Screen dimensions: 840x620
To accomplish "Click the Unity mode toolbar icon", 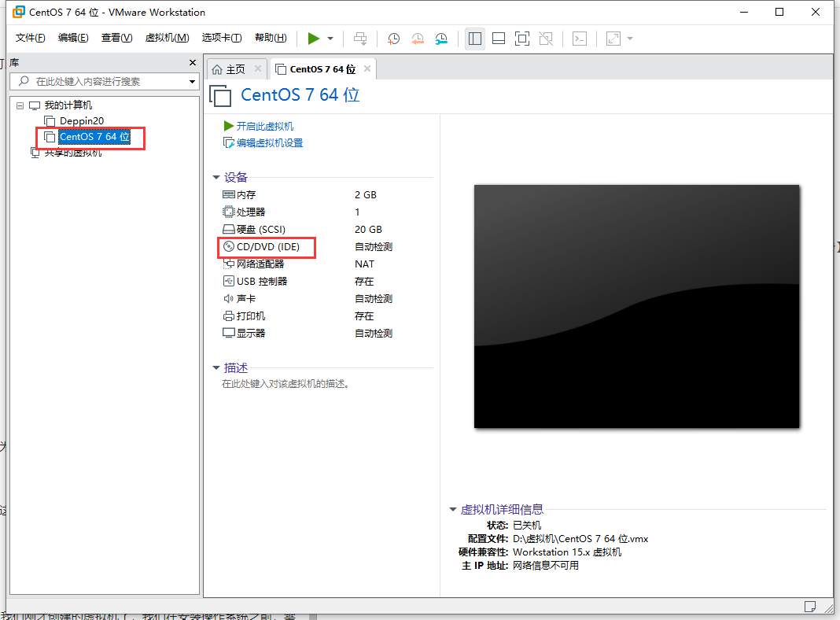I will (546, 39).
